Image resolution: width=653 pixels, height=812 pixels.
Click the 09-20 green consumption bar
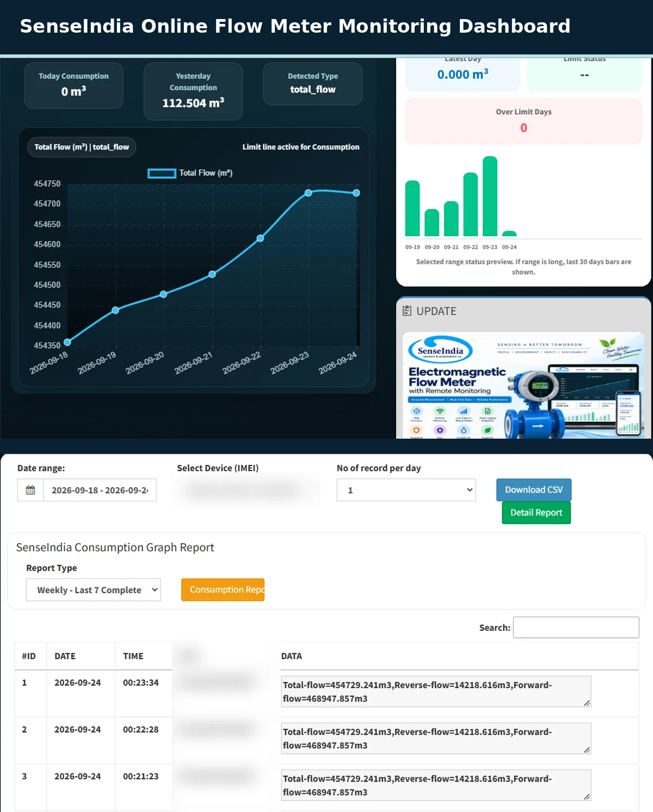click(x=432, y=223)
